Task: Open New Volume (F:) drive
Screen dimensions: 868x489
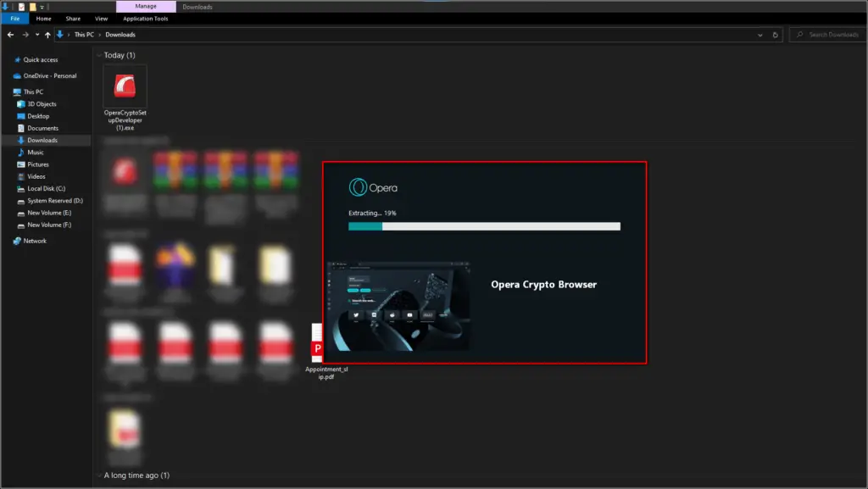Action: point(49,225)
